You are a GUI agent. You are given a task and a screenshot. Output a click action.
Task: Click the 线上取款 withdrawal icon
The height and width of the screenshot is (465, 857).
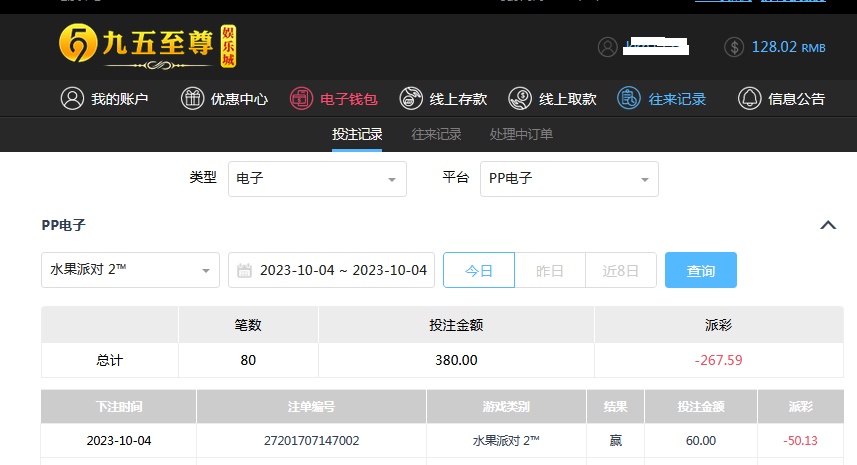click(x=520, y=99)
